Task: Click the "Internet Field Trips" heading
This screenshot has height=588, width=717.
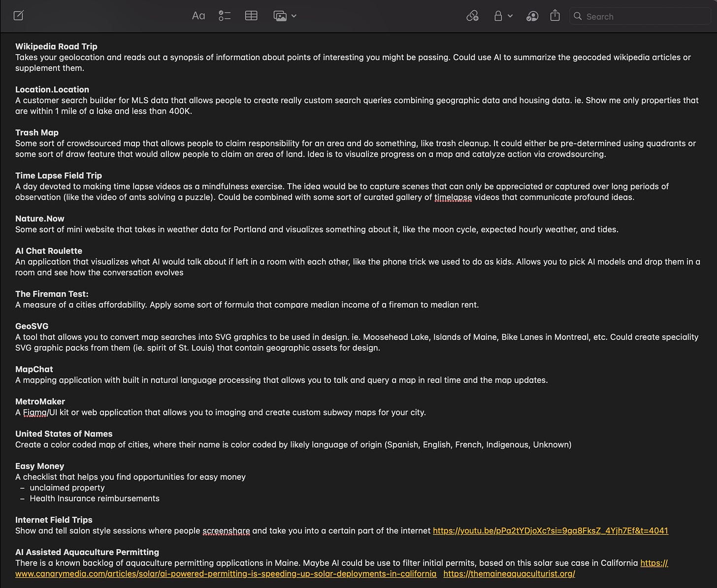Action: tap(54, 520)
